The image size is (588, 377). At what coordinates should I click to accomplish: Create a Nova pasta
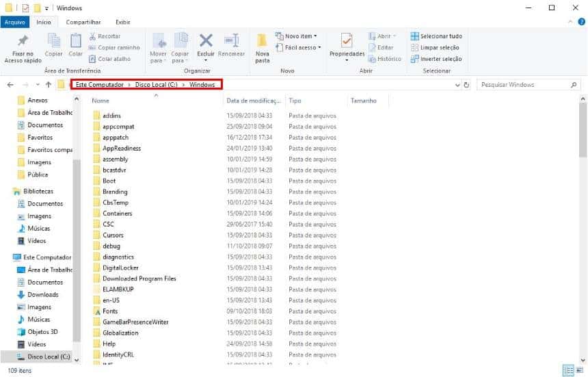(262, 48)
